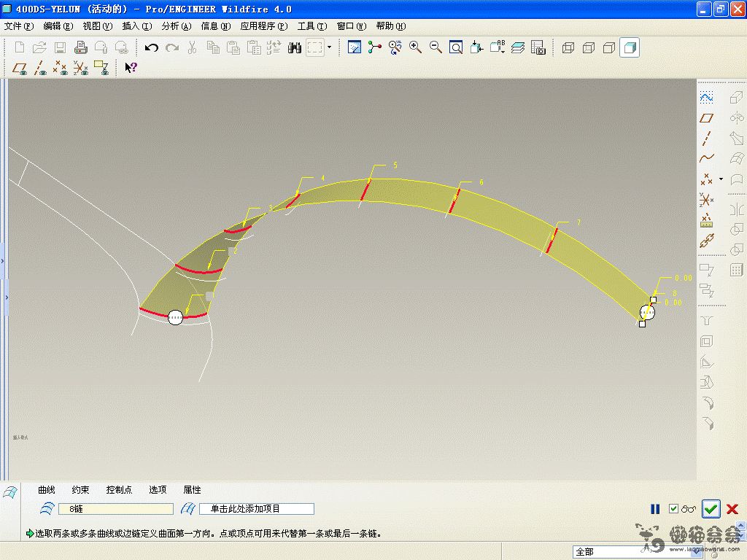Select the shading display mode
This screenshot has width=747, height=560.
click(x=630, y=47)
